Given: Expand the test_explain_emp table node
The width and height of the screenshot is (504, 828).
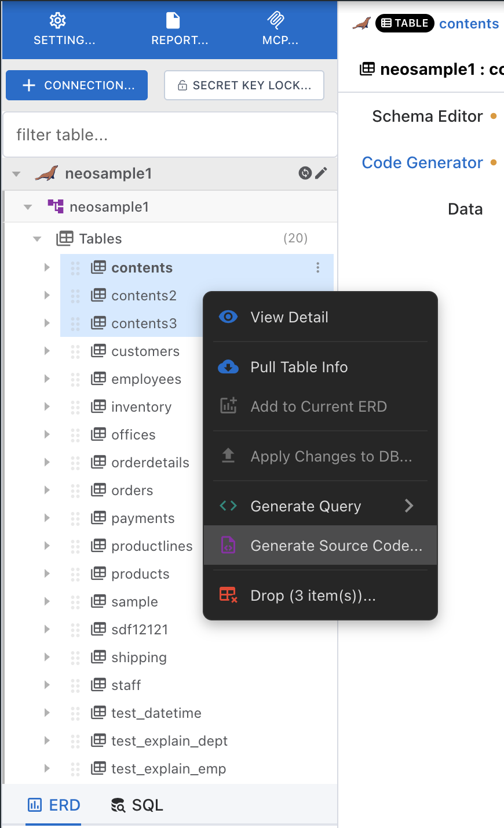Looking at the screenshot, I should click(x=47, y=768).
